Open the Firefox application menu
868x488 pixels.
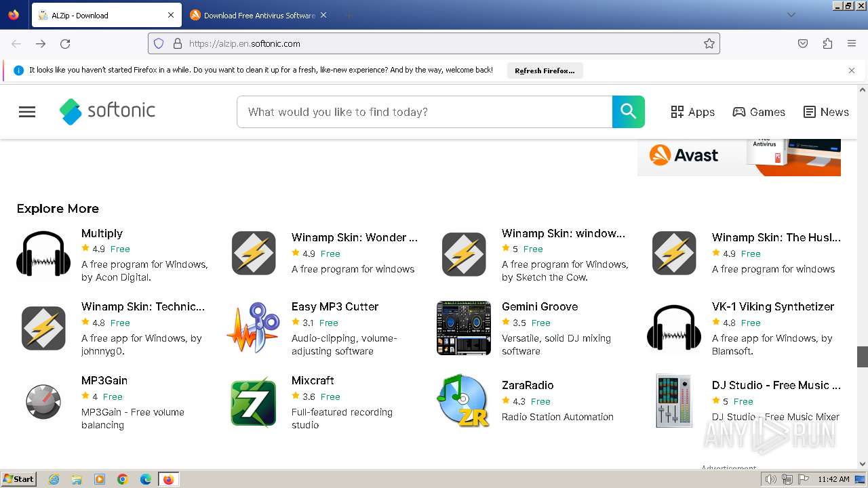pos(852,43)
